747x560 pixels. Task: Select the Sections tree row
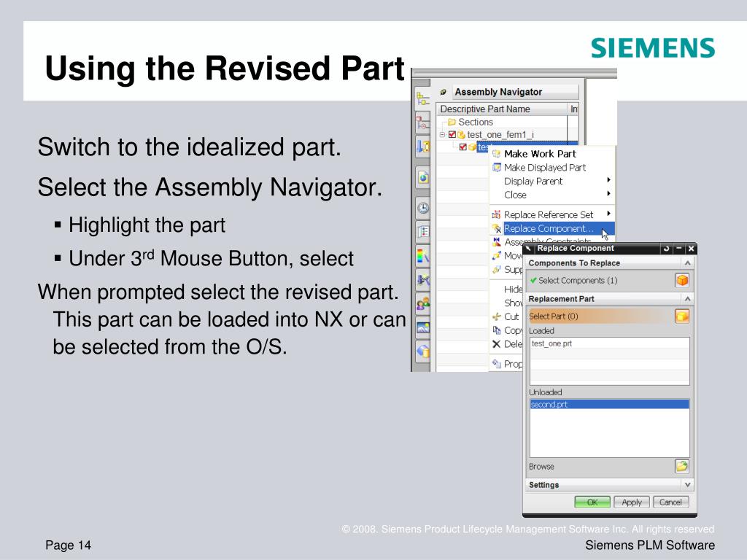point(507,122)
